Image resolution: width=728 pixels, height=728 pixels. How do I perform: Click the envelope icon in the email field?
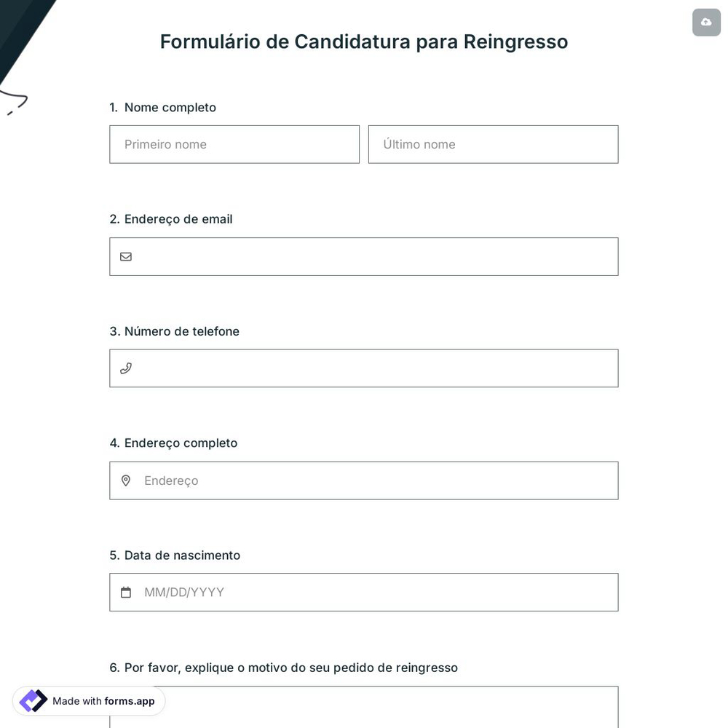coord(126,256)
